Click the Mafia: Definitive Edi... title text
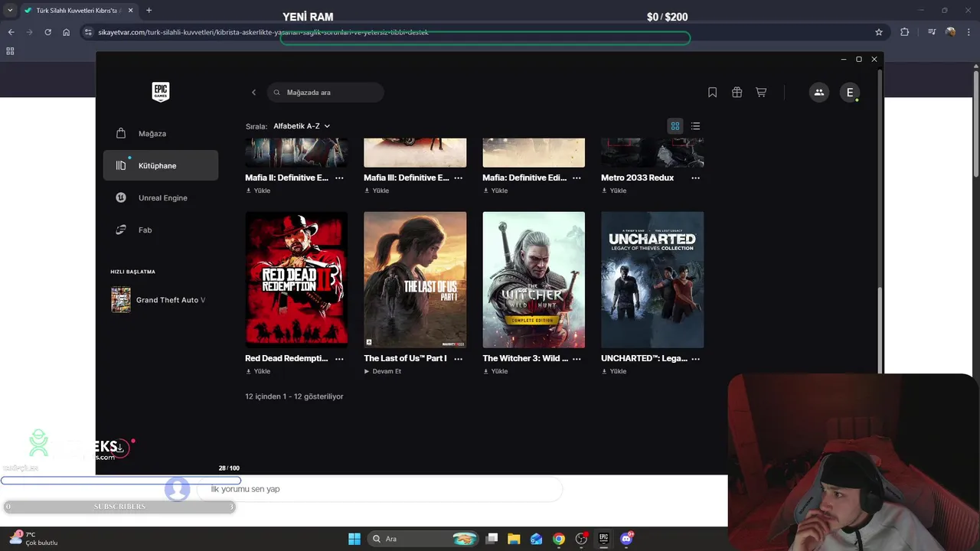This screenshot has height=551, width=980. tap(524, 178)
